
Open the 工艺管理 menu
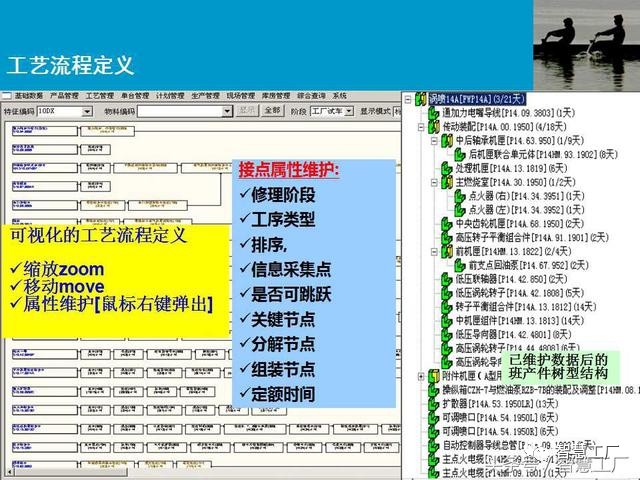coord(99,96)
